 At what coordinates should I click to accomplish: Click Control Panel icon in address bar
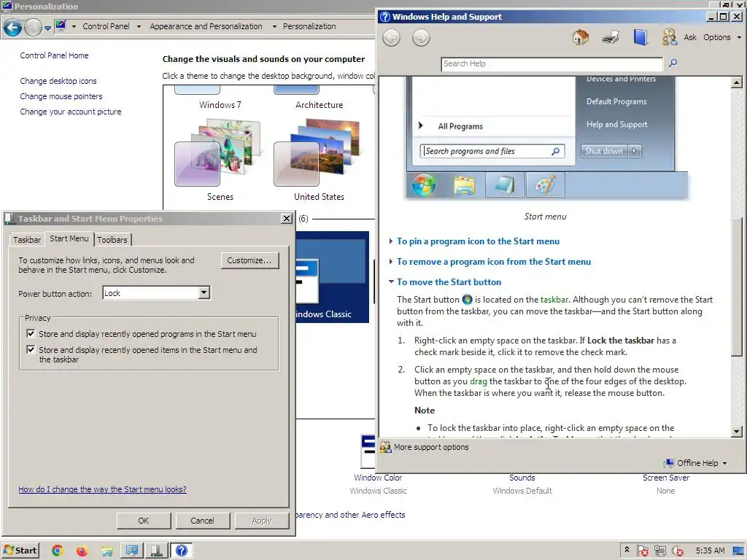pos(61,26)
